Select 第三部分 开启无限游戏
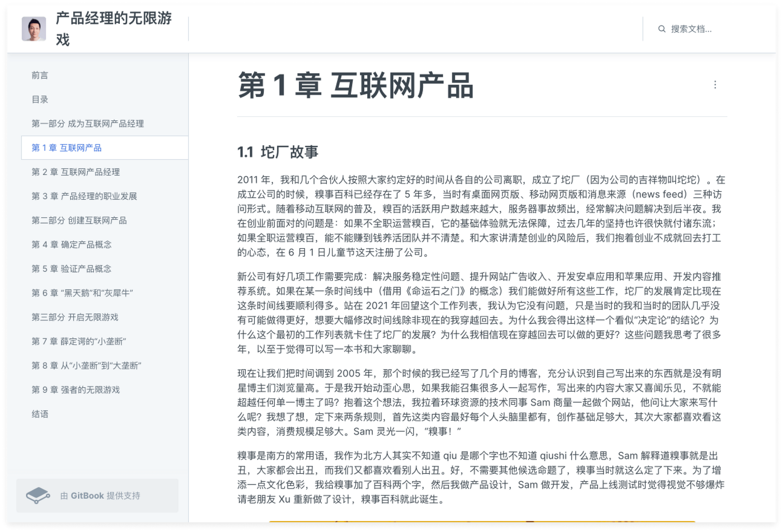 click(x=75, y=317)
